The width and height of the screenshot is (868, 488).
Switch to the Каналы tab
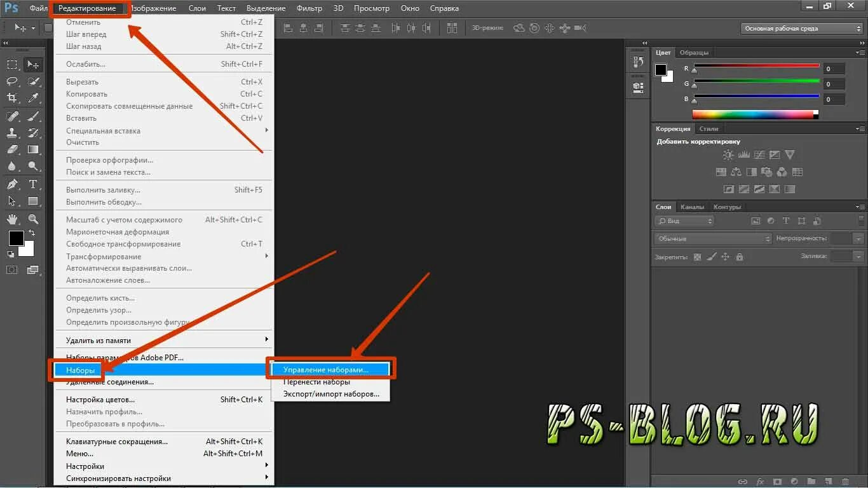coord(692,207)
